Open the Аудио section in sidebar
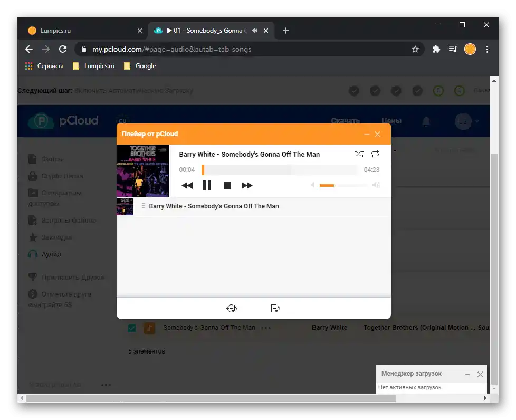Image resolution: width=516 pixels, height=420 pixels. coord(45,254)
